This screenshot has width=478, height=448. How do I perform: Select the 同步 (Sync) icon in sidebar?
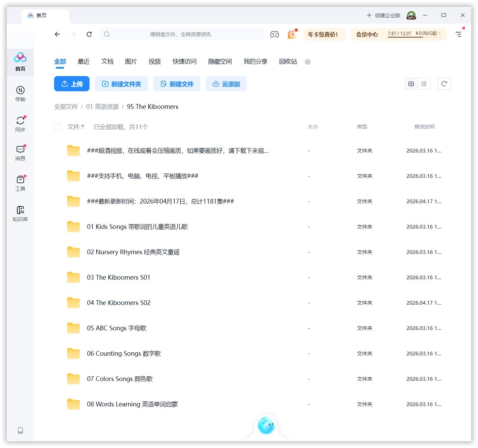click(20, 123)
